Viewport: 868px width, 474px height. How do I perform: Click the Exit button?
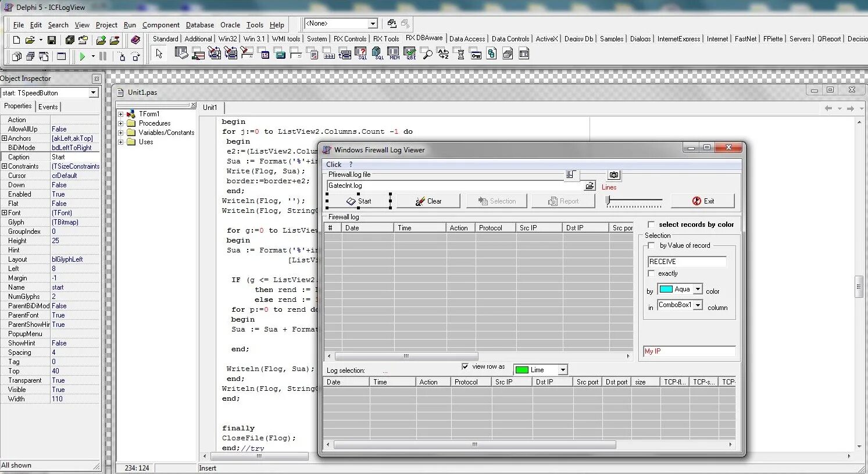coord(703,201)
